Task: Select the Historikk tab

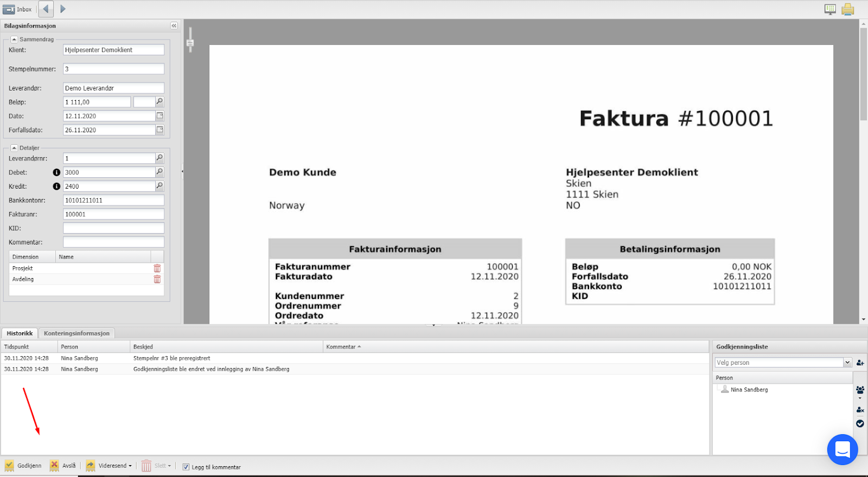Action: (x=20, y=333)
